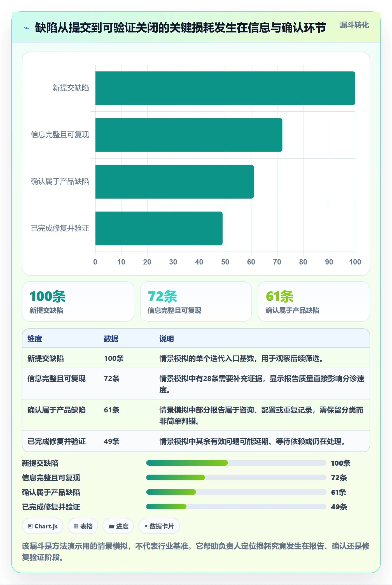Click the 新提交缺陷 table row name cell

pyautogui.click(x=46, y=358)
